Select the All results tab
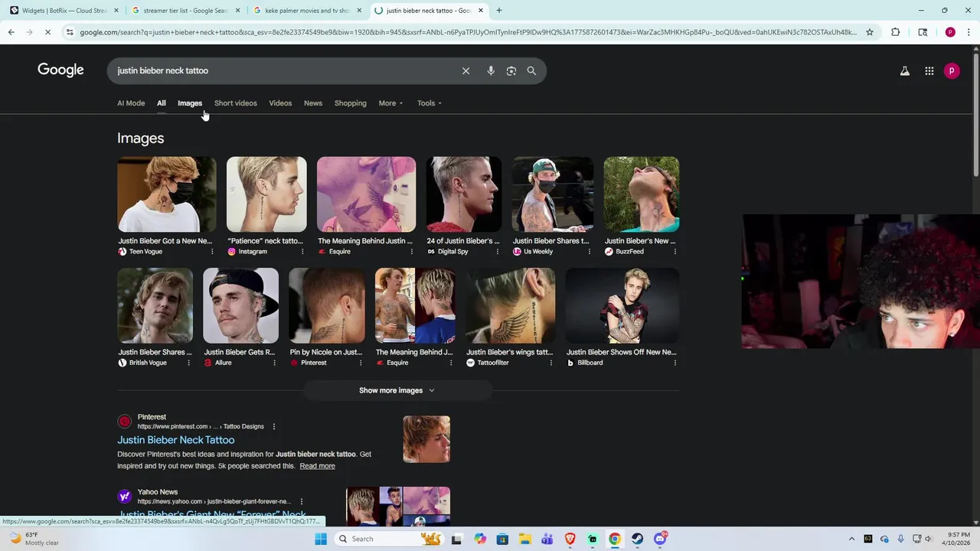The width and height of the screenshot is (980, 551). tap(161, 103)
